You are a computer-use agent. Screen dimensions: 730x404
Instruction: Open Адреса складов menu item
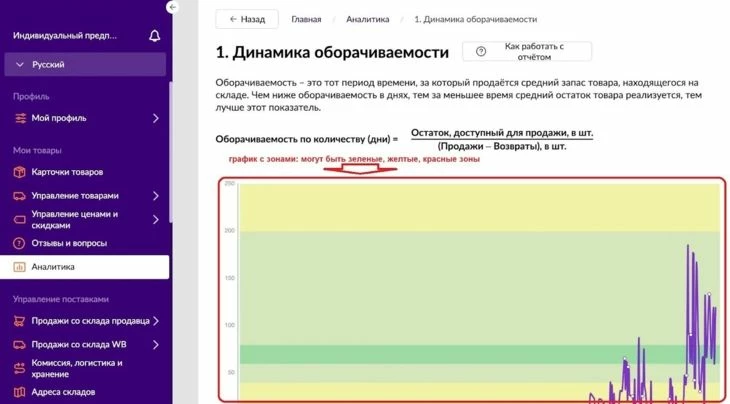pos(63,392)
